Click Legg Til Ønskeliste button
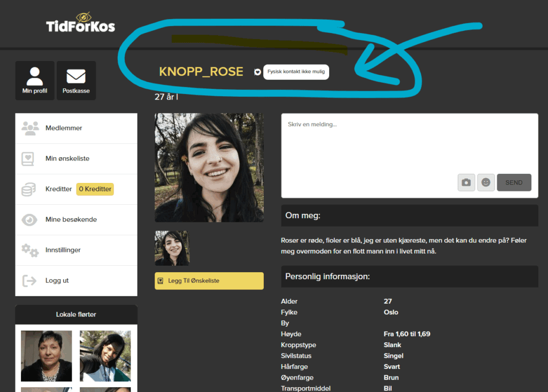This screenshot has height=392, width=548. click(209, 281)
